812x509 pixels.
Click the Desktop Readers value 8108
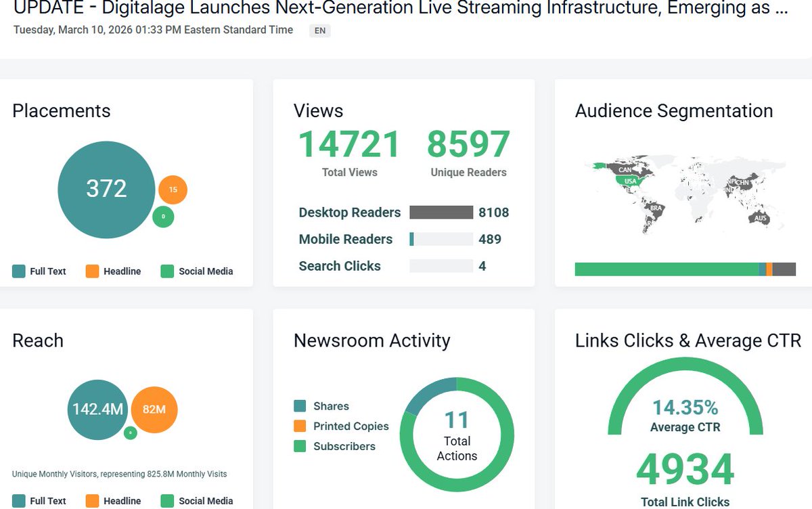493,213
